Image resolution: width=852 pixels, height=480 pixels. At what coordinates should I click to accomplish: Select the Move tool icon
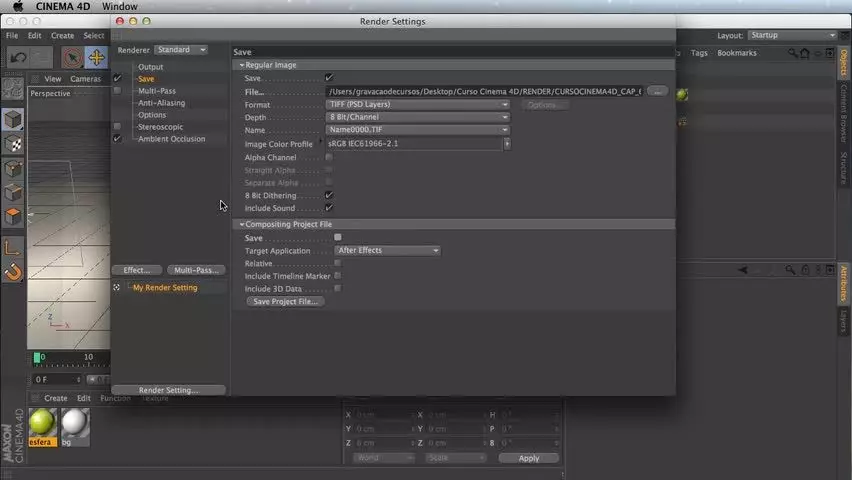[x=96, y=58]
